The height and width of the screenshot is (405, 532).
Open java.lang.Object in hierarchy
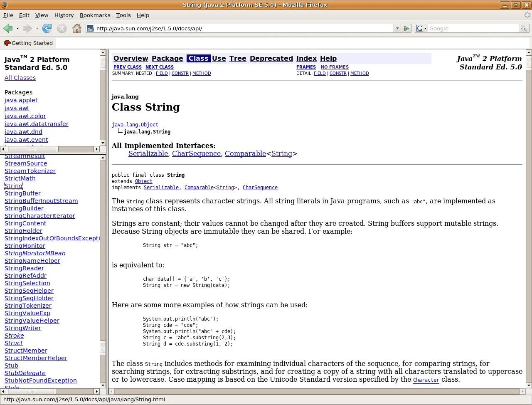tap(135, 124)
